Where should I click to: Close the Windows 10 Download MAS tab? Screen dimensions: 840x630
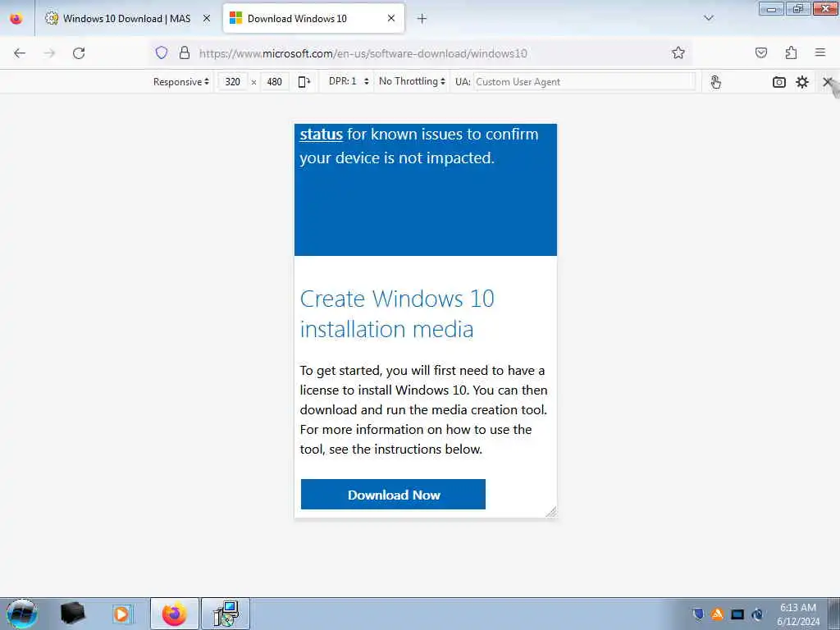[x=206, y=19]
